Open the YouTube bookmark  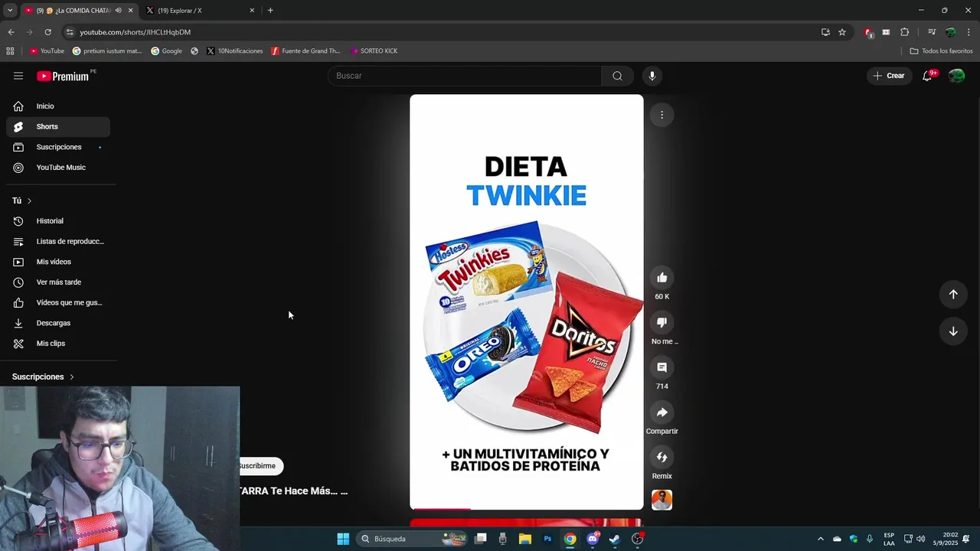47,51
